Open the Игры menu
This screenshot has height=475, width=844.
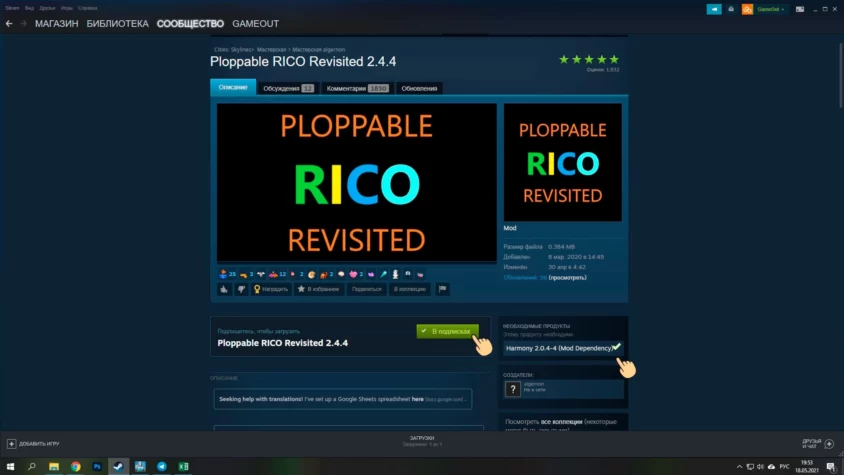pyautogui.click(x=66, y=8)
